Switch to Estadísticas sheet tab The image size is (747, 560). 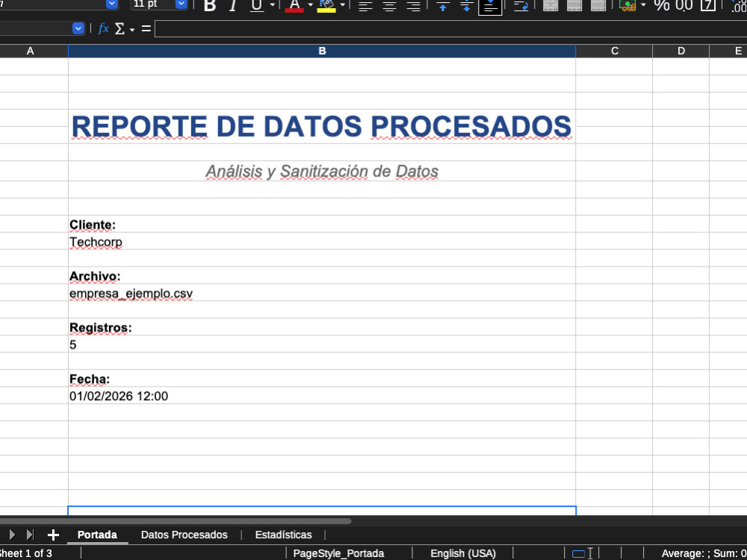point(283,535)
